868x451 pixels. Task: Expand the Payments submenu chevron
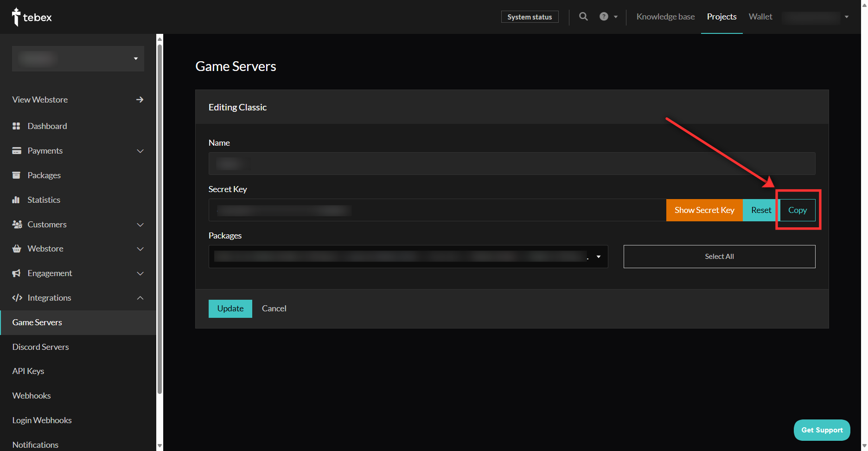pos(140,151)
